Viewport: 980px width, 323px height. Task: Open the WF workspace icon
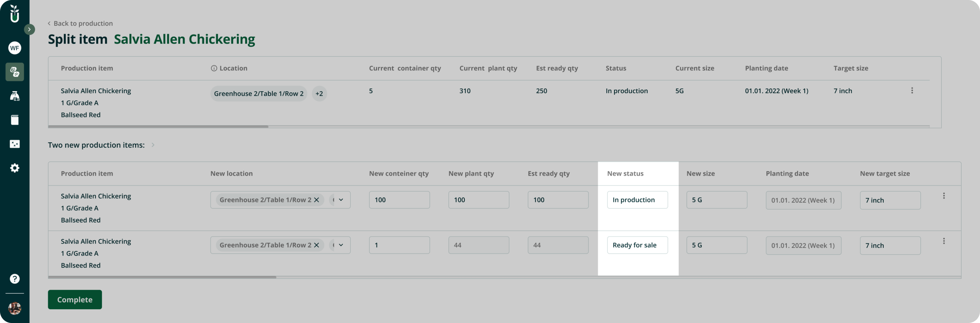point(15,48)
